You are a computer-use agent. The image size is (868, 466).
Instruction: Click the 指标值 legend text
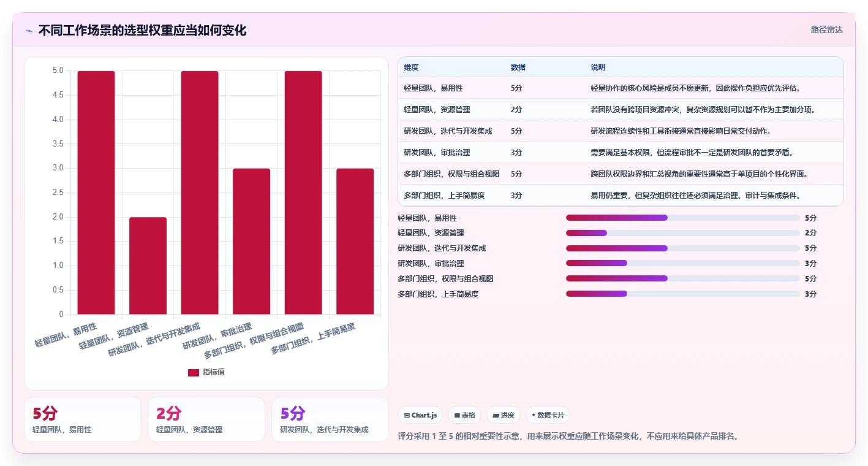214,372
